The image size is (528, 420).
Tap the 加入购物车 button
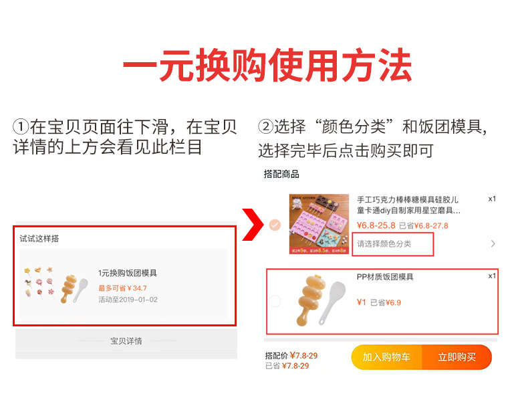386,357
